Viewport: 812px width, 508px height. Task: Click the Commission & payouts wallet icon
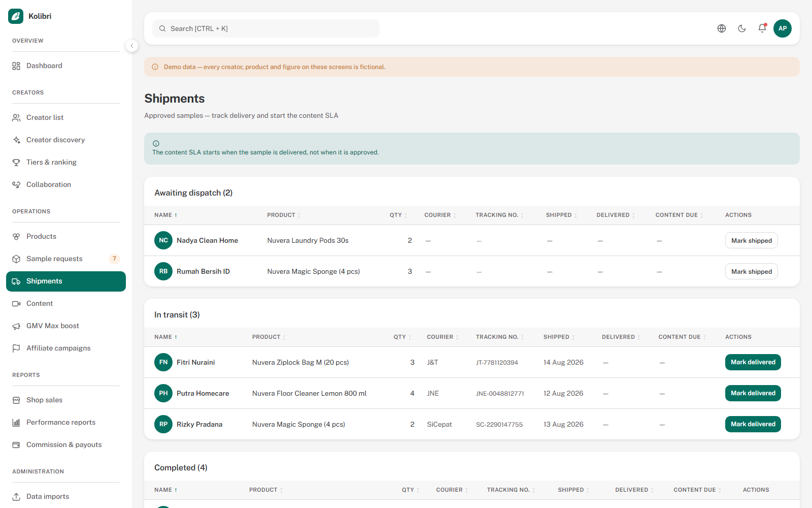click(x=16, y=445)
